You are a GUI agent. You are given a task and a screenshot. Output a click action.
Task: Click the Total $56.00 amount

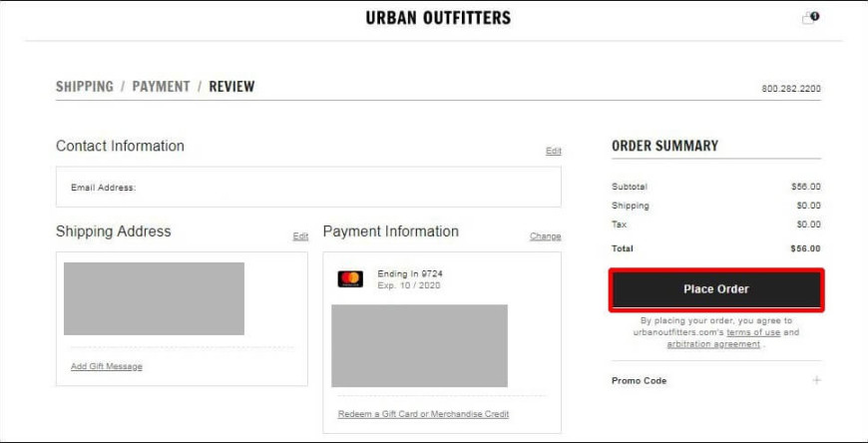point(805,248)
